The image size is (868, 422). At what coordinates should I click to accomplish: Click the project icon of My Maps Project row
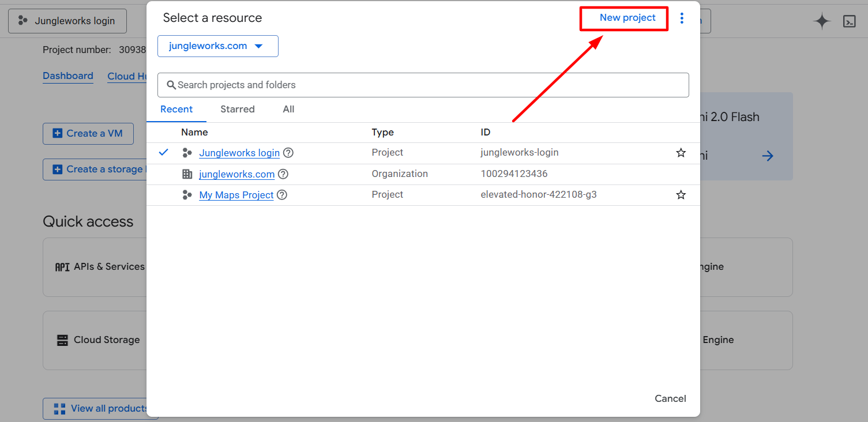(187, 195)
